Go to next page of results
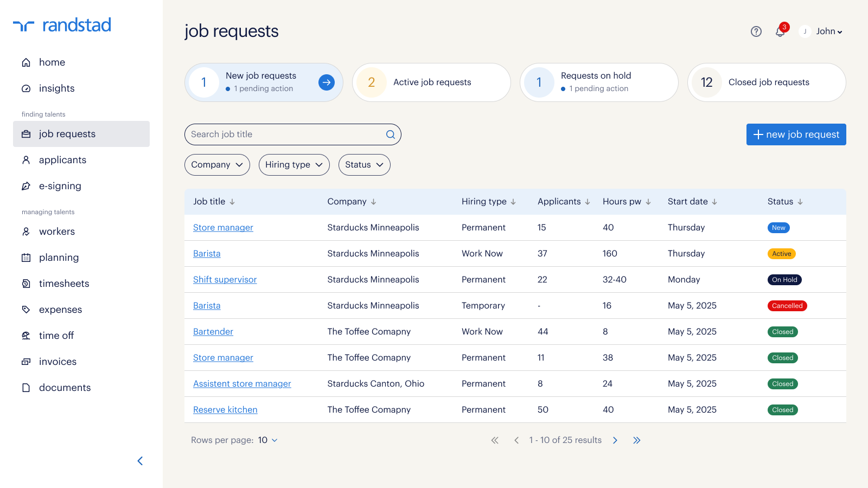The width and height of the screenshot is (868, 488). coord(615,440)
